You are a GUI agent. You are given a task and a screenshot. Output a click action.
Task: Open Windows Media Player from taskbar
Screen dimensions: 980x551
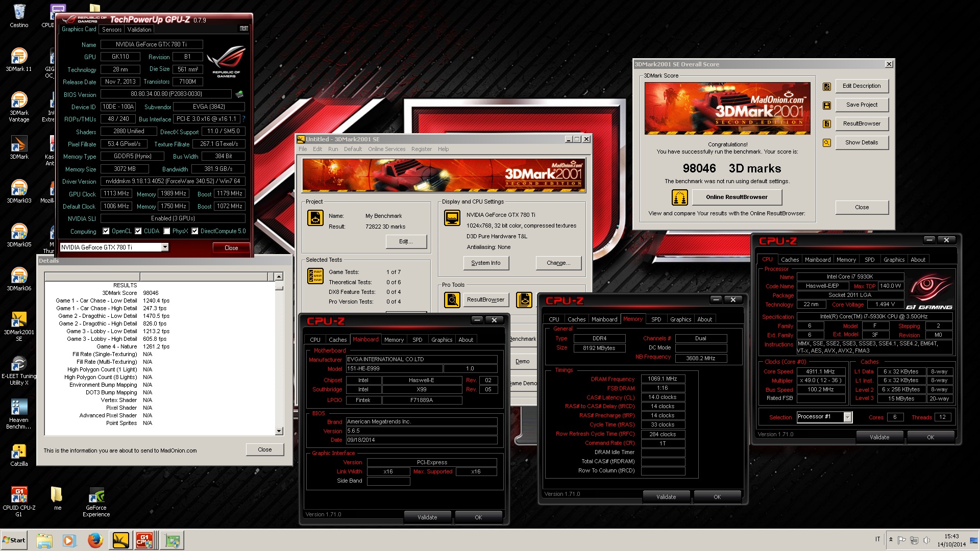pyautogui.click(x=69, y=540)
